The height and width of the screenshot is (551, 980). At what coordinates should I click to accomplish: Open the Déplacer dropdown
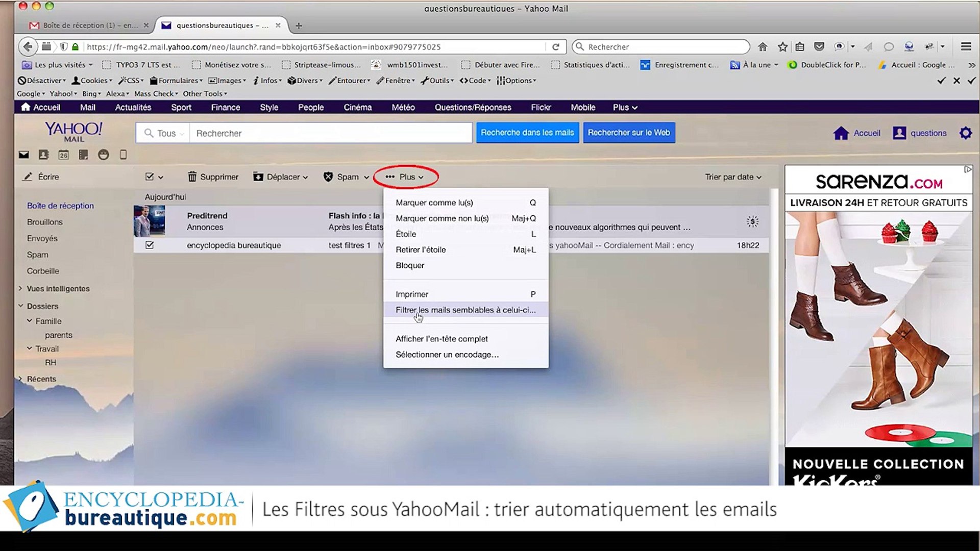pos(280,177)
